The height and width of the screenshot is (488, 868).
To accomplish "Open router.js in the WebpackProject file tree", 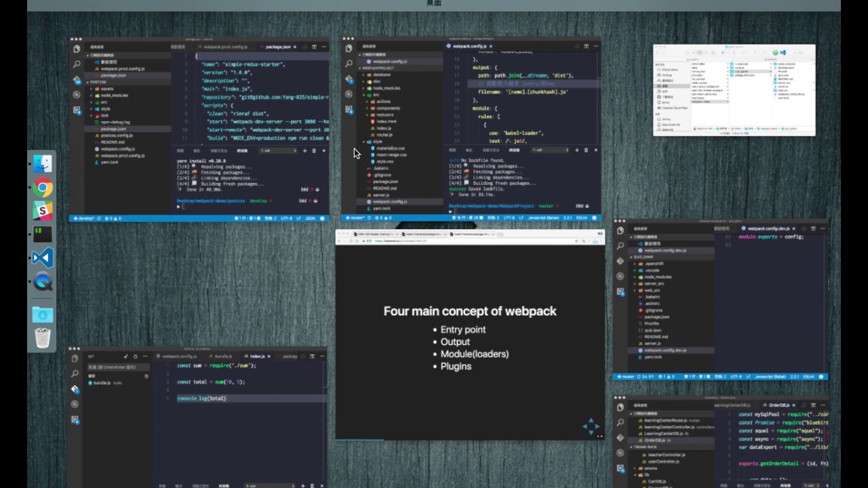I will [x=384, y=135].
